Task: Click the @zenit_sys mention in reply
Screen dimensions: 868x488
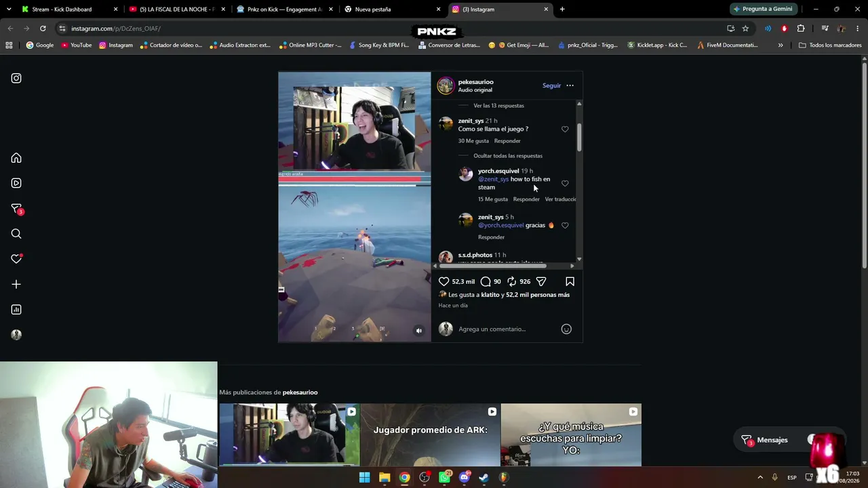Action: 493,180
